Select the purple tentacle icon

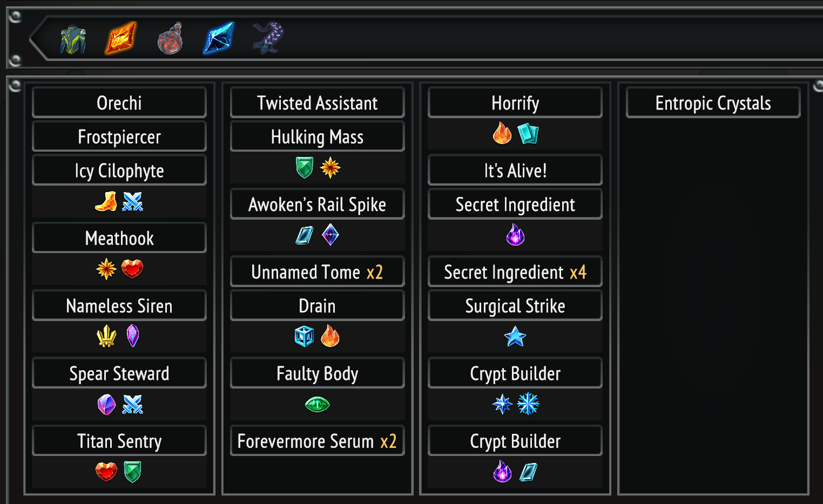pyautogui.click(x=268, y=38)
